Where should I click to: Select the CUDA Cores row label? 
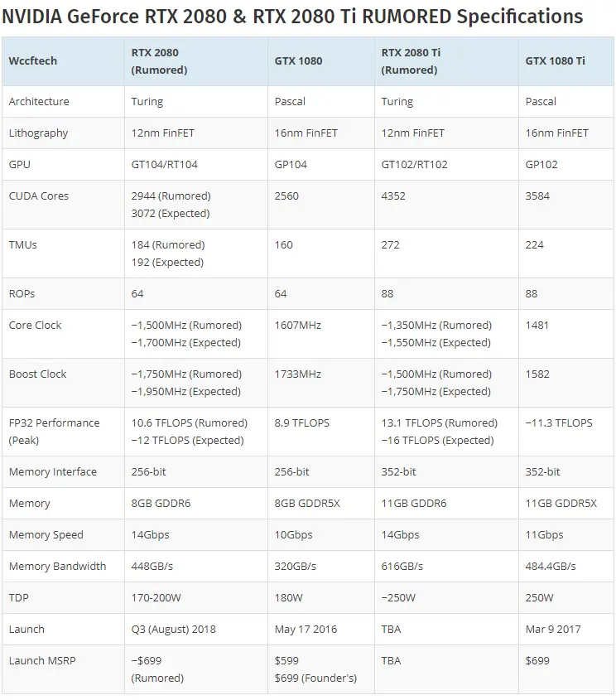point(39,196)
